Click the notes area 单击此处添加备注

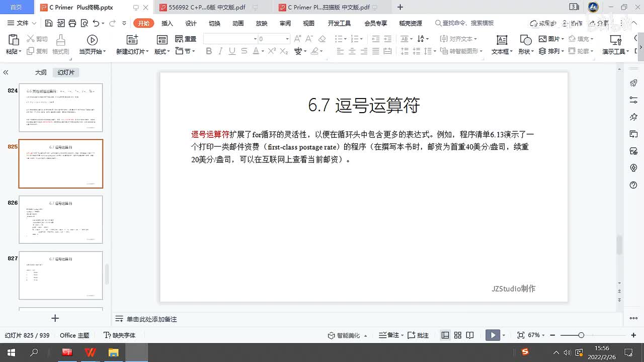point(151,319)
